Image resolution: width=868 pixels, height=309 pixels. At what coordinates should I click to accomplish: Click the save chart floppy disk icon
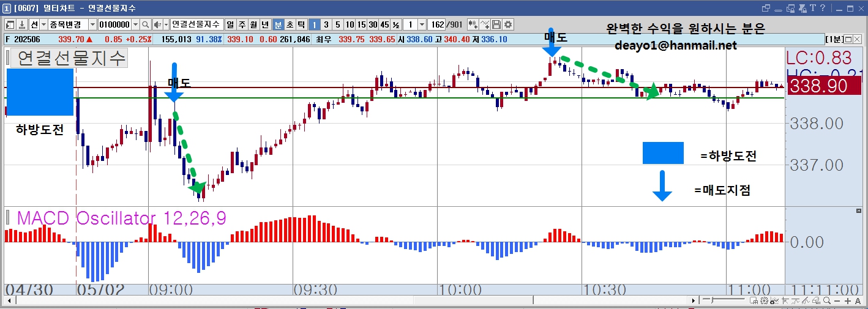click(x=496, y=24)
